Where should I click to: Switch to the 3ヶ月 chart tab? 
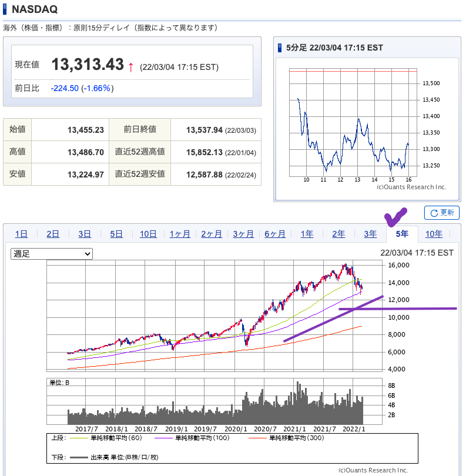(243, 234)
